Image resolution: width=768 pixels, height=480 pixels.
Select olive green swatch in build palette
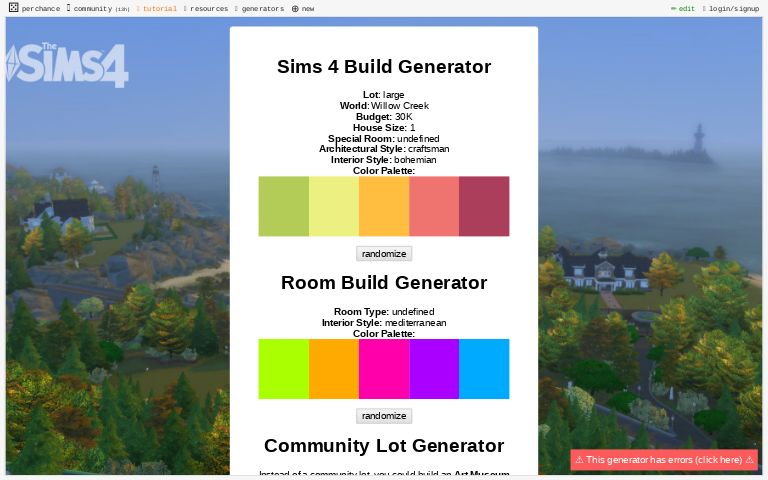[x=284, y=206]
